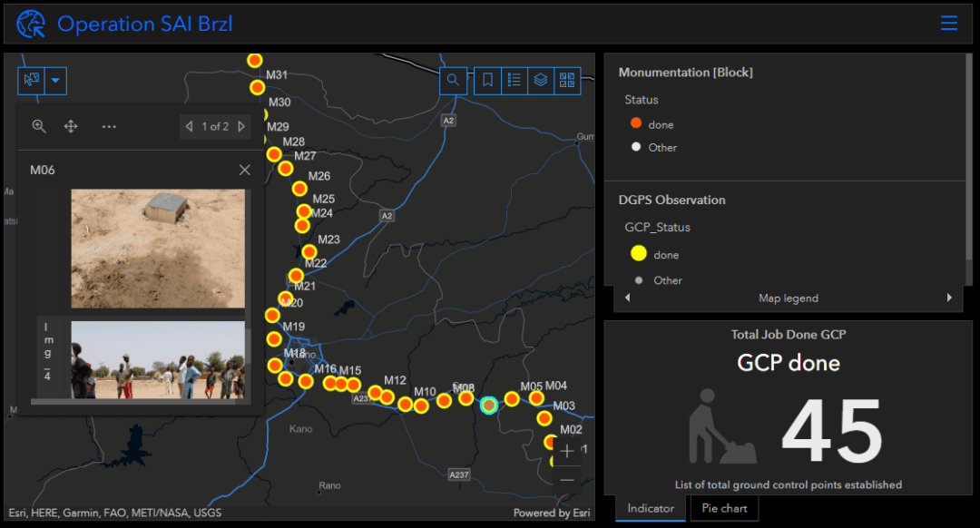The image size is (980, 528).
Task: Switch to the Pie chart tab
Action: pos(724,508)
